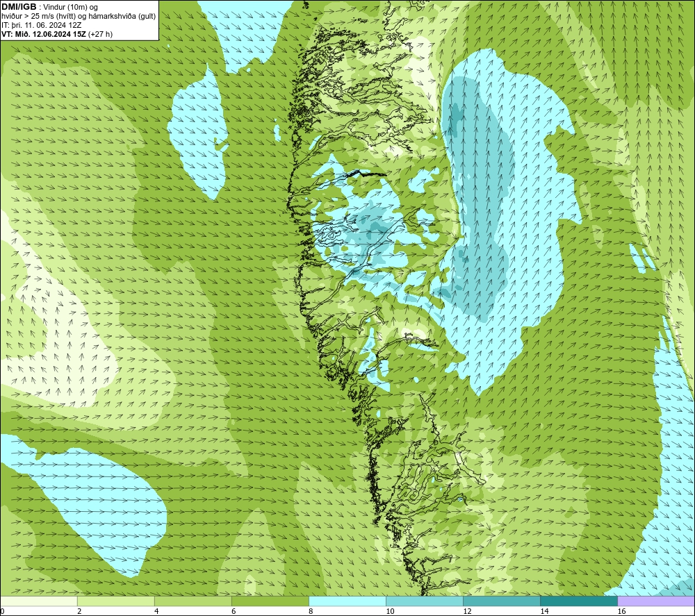
Task: Click the '6' label under the color scale
Action: (234, 612)
